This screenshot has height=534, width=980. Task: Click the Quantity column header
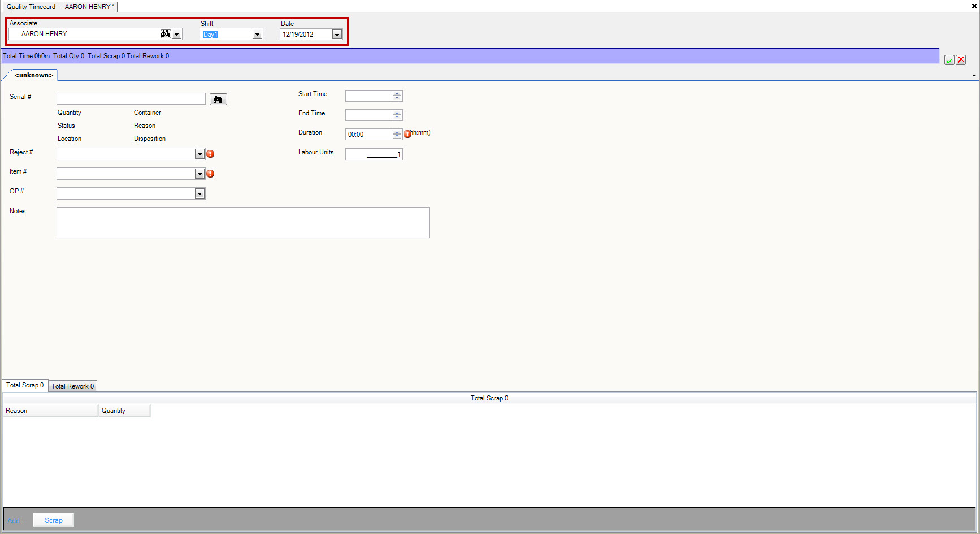(125, 411)
